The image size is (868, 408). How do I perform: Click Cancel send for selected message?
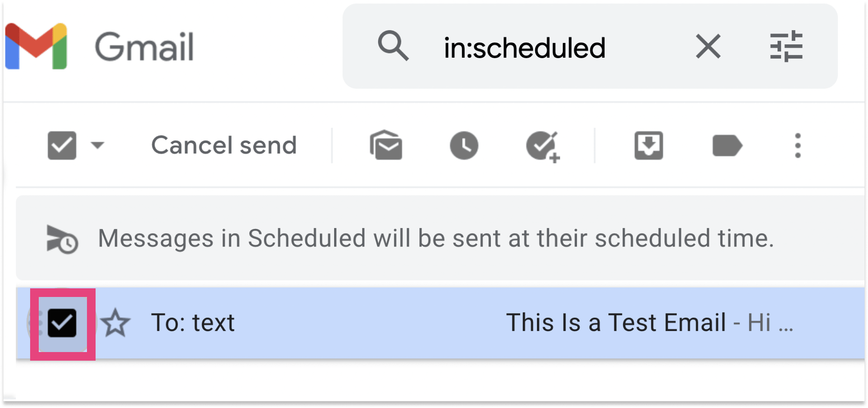223,145
